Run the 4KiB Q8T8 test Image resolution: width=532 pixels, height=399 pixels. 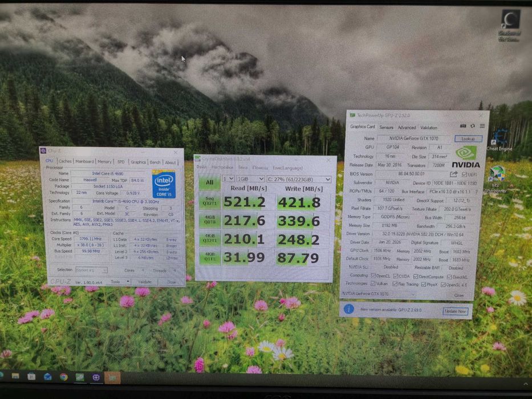coord(209,220)
